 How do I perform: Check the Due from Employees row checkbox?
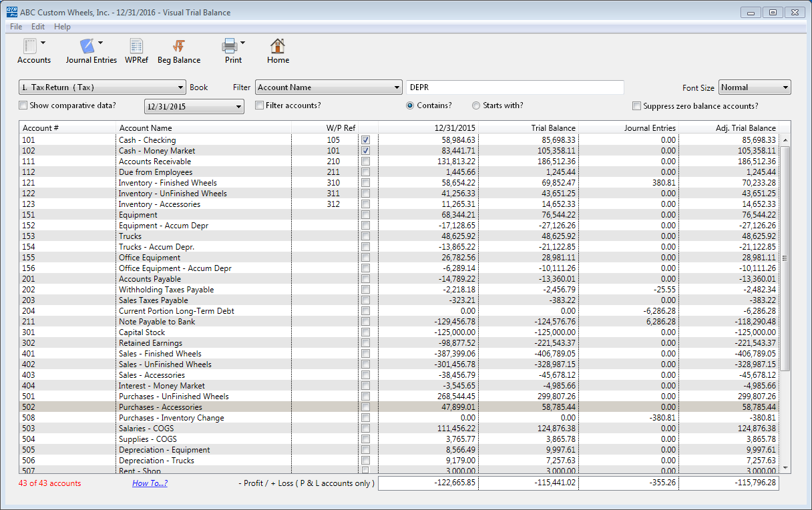coord(365,172)
